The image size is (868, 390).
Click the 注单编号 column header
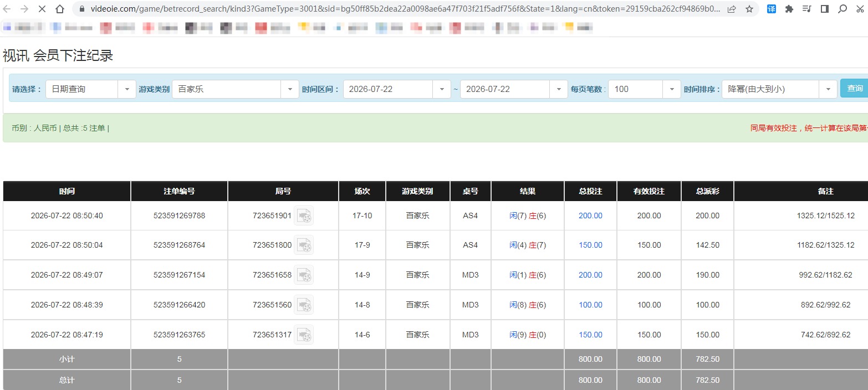tap(179, 191)
